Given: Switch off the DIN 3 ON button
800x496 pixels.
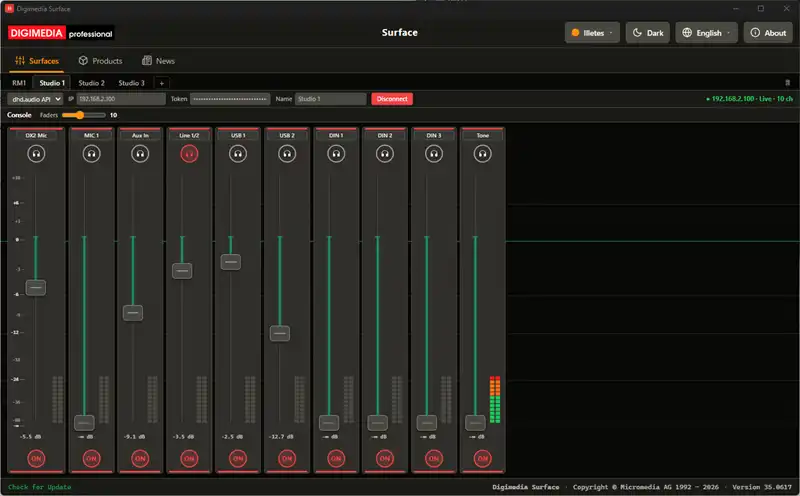Looking at the screenshot, I should 434,458.
